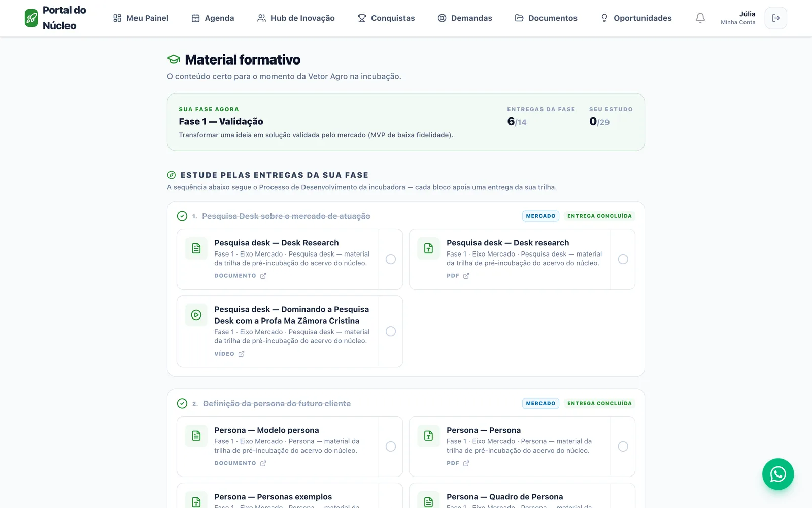This screenshot has height=508, width=812.
Task: Open Oportunidades in the top navigation
Action: (636, 18)
